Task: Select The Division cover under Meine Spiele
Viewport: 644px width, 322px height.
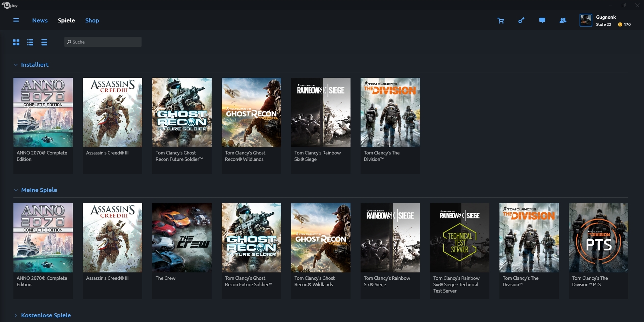Action: click(529, 238)
